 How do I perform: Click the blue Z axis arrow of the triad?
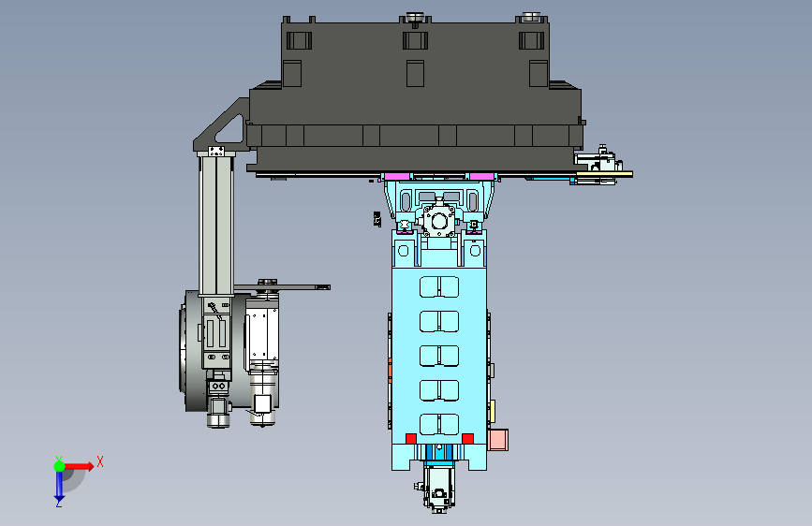click(x=59, y=486)
